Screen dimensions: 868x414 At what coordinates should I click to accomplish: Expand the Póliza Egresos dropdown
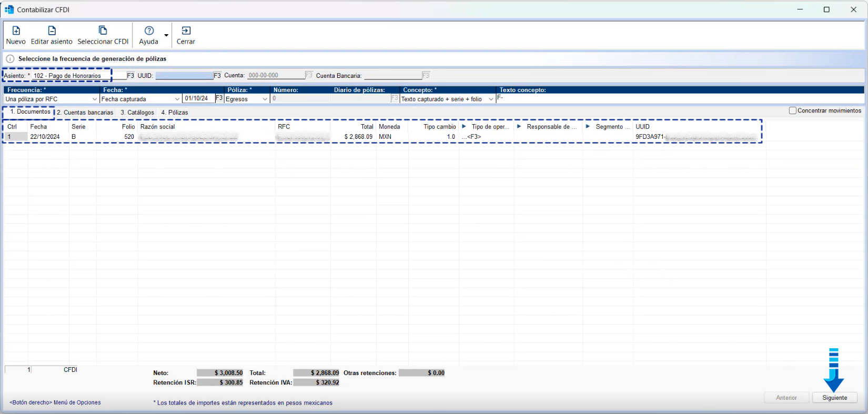265,99
